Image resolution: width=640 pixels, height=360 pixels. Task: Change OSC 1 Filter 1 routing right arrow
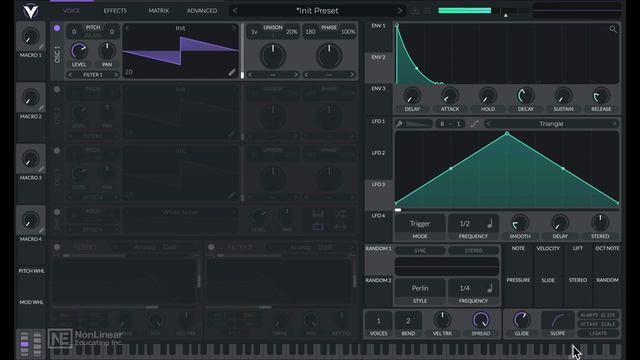(116, 75)
